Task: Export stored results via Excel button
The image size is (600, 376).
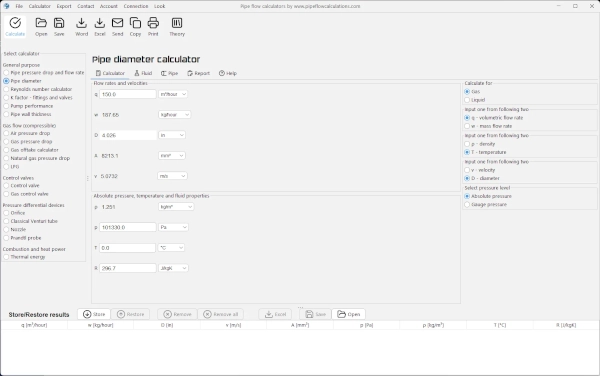Action: (275, 314)
